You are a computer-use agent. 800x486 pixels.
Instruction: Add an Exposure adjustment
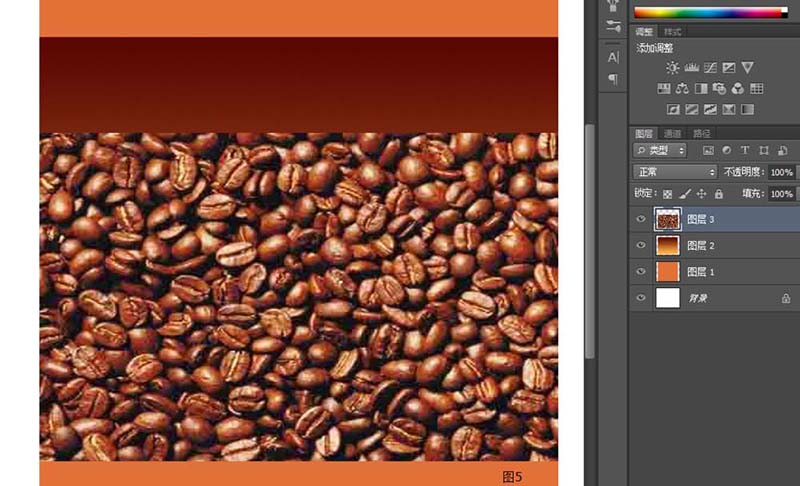coord(729,67)
